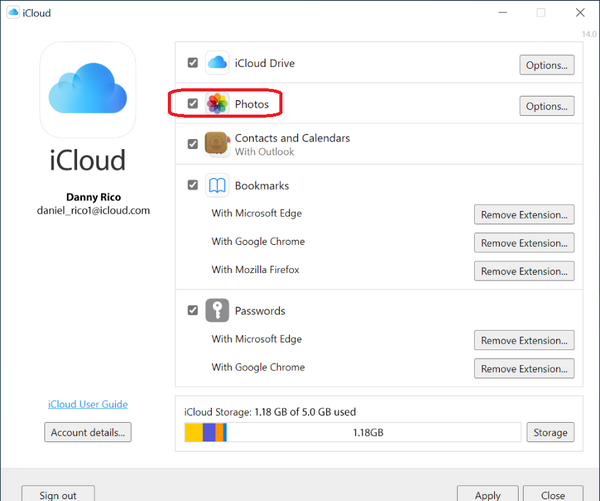Viewport: 600px width, 501px height.
Task: Click the purple segment of storage bar
Action: pos(209,432)
